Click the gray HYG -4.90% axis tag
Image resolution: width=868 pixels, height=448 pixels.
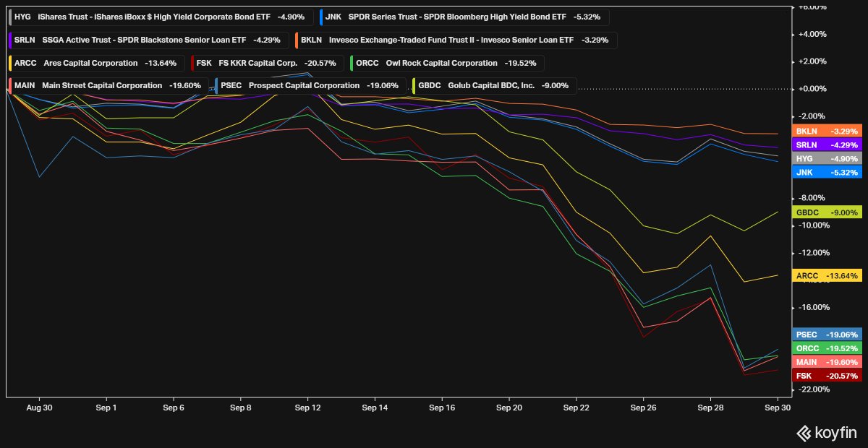(x=827, y=159)
